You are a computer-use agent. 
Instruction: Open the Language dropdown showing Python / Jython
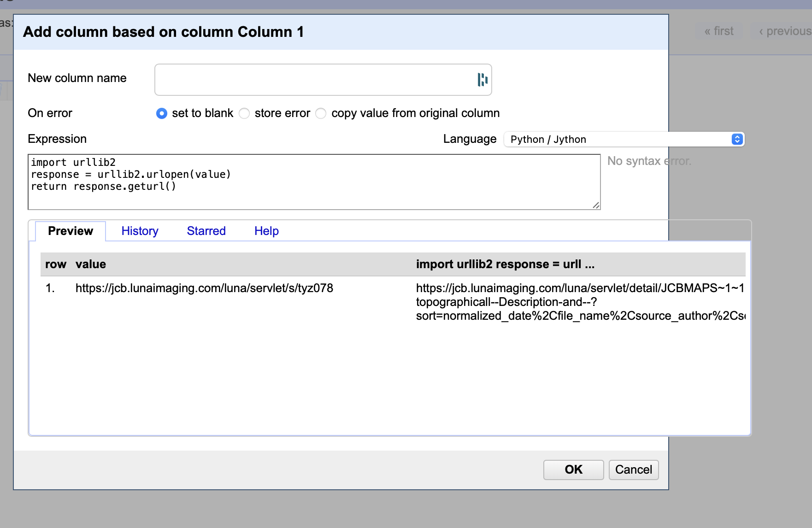(618, 139)
